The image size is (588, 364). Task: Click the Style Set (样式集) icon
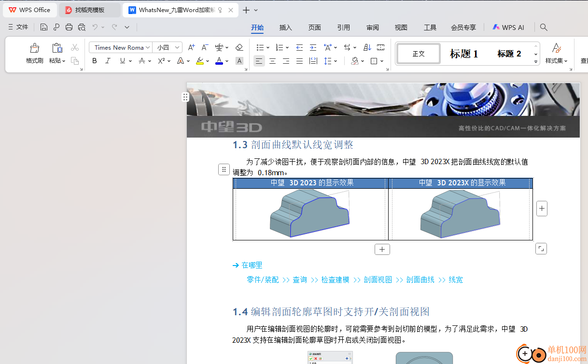(x=556, y=48)
